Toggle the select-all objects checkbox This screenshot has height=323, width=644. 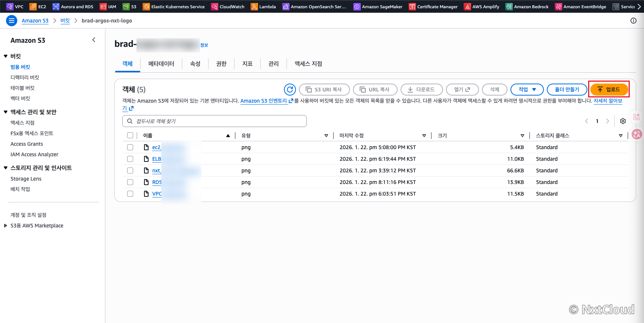click(130, 135)
